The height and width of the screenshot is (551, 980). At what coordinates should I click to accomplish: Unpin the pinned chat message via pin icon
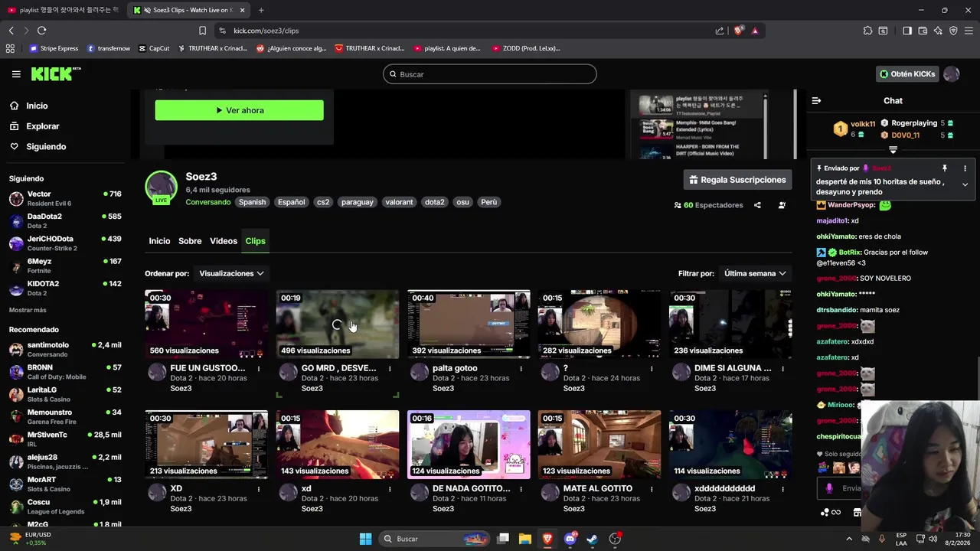(945, 168)
